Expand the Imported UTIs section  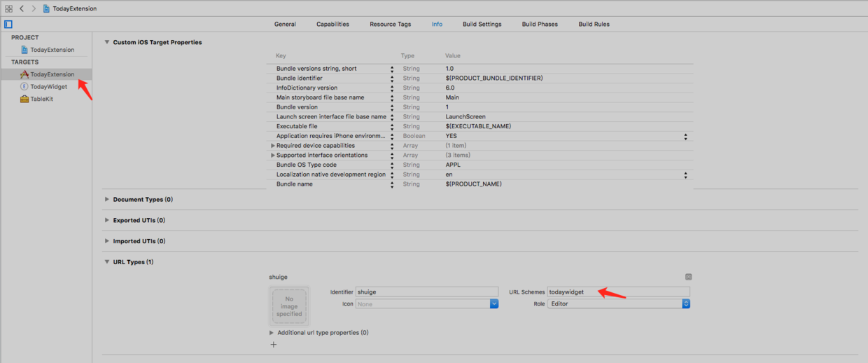point(107,241)
